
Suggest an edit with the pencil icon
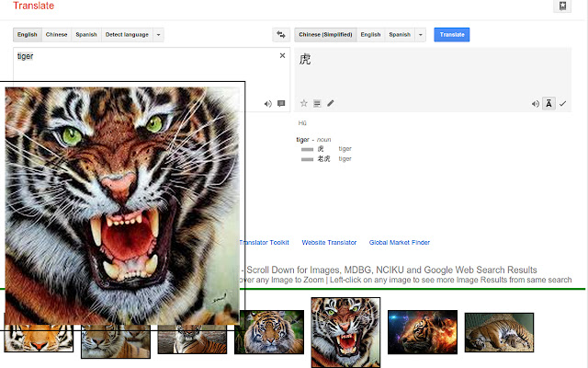pyautogui.click(x=330, y=103)
